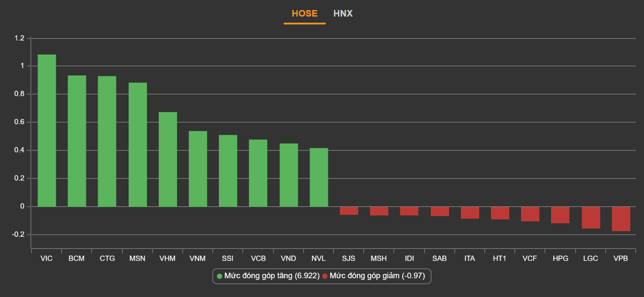Click the VIC green bar
644x297 pixels.
coord(47,131)
